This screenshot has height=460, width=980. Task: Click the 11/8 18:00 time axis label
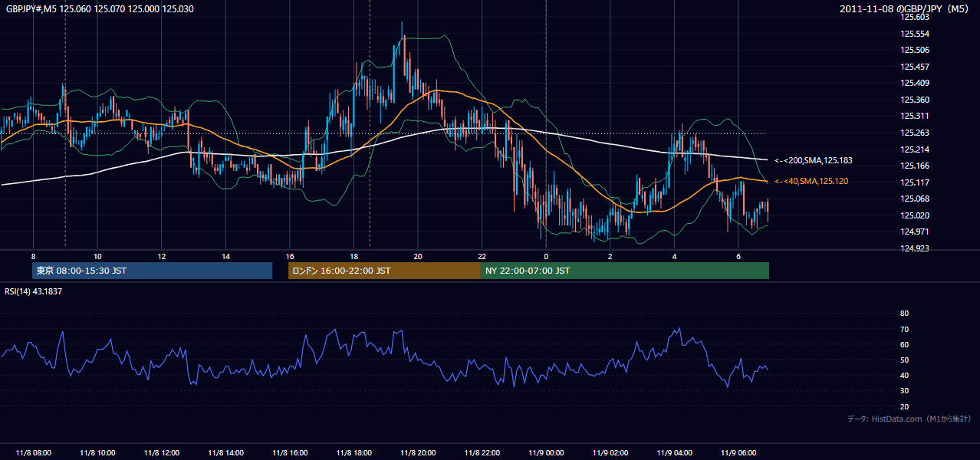pos(354,453)
